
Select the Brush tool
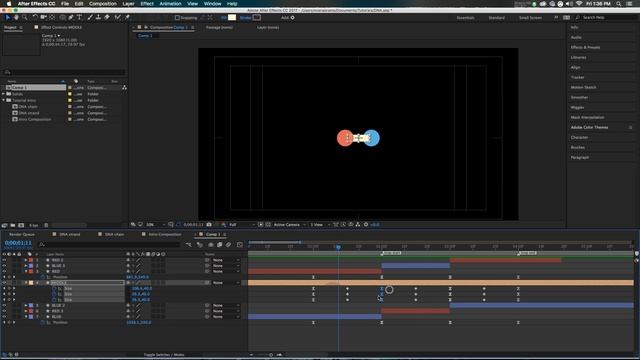[x=90, y=18]
